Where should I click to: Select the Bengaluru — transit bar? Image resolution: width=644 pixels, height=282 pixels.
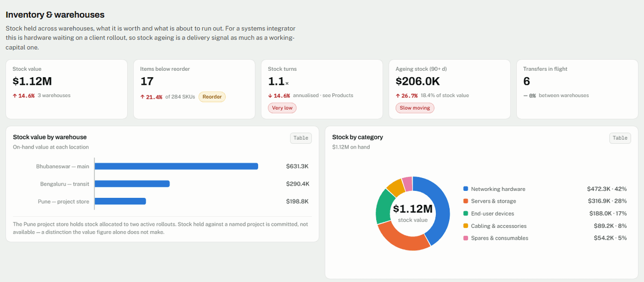(x=133, y=184)
